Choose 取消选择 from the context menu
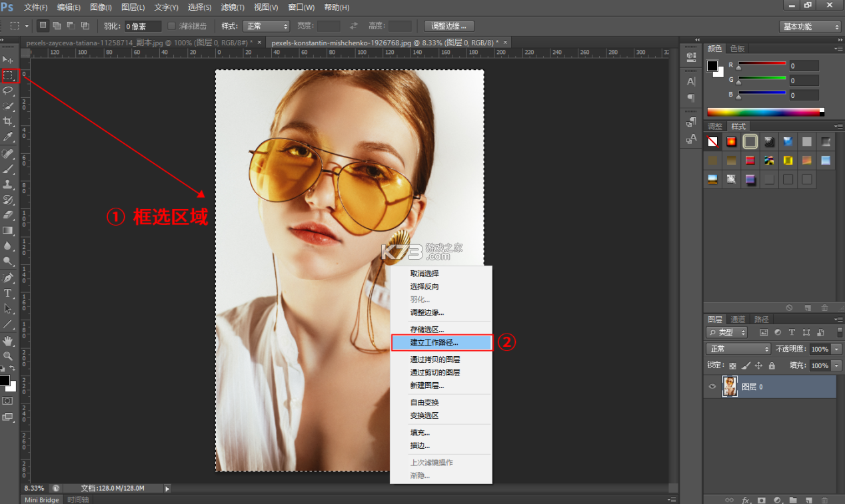845x504 pixels. tap(424, 274)
